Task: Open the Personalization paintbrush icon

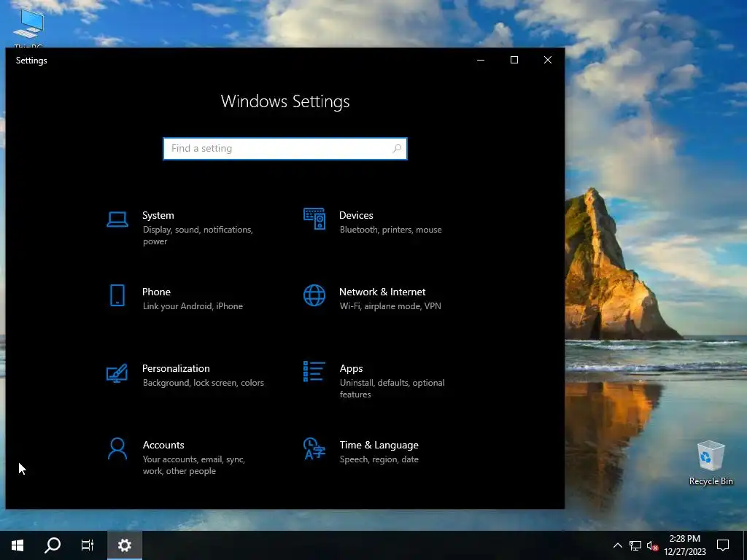Action: click(117, 373)
